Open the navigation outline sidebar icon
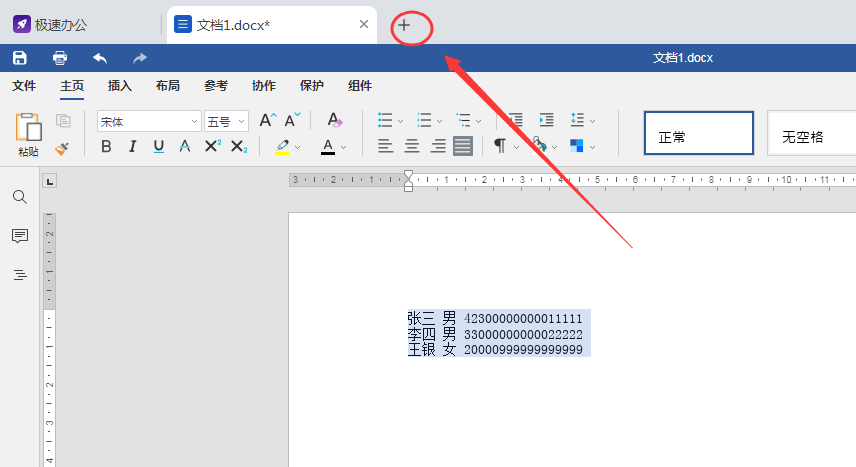 [20, 275]
